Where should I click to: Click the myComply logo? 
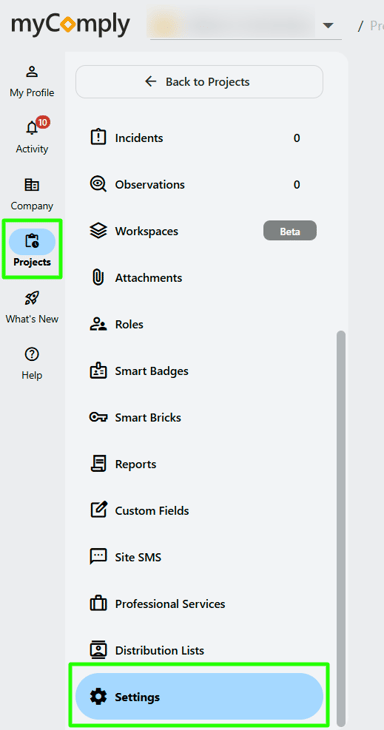[x=71, y=25]
